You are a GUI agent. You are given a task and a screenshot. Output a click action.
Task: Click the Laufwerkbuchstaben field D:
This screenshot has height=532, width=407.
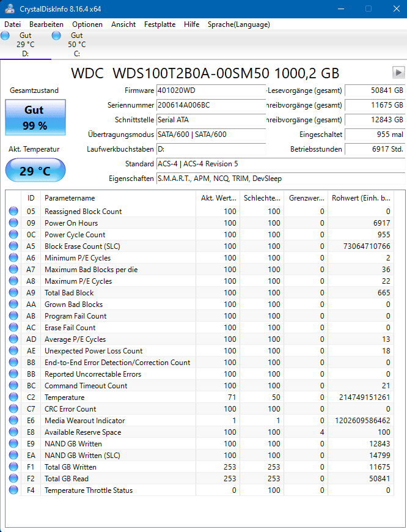point(211,149)
